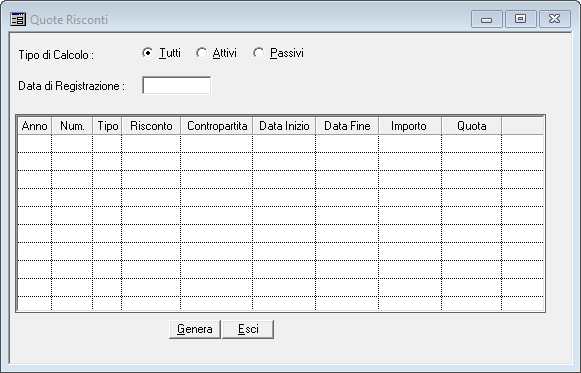This screenshot has height=373, width=581.
Task: Click the Tipo column header
Action: coord(107,126)
